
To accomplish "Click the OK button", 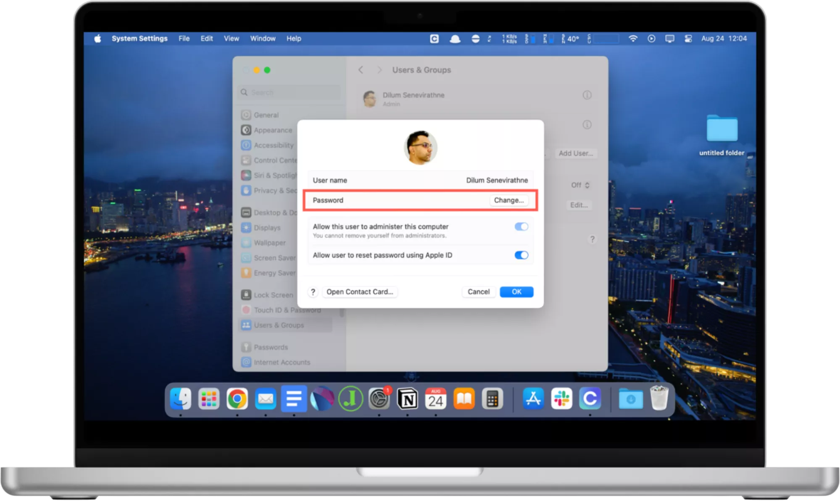I will (x=516, y=292).
